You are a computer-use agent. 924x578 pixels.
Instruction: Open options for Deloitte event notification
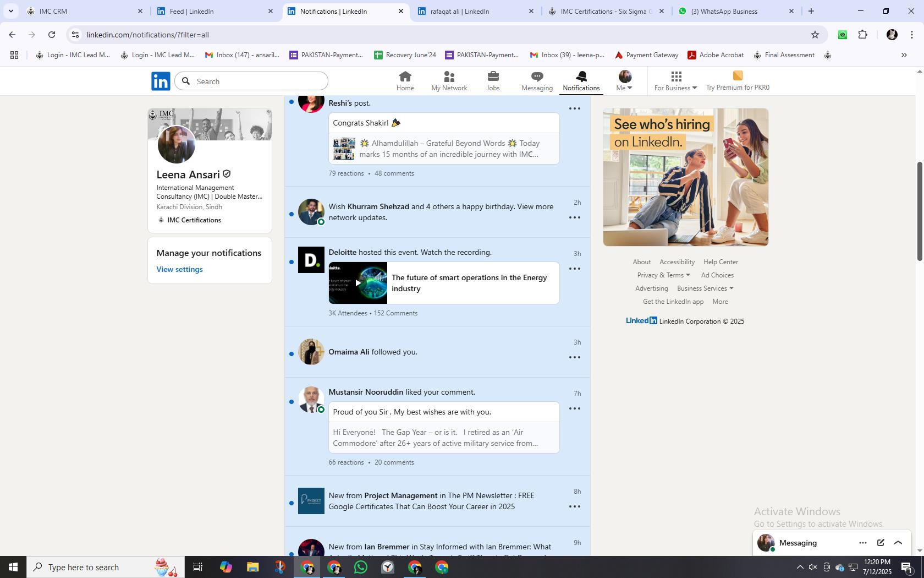click(574, 269)
